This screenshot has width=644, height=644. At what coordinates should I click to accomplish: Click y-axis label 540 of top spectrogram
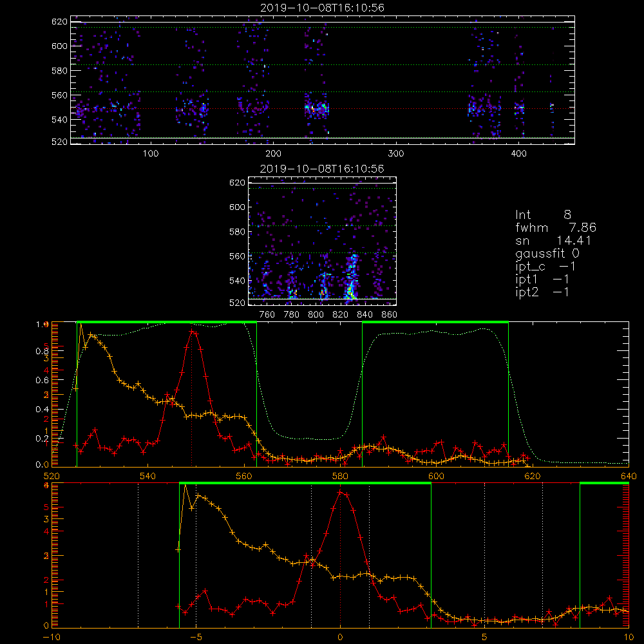(59, 120)
